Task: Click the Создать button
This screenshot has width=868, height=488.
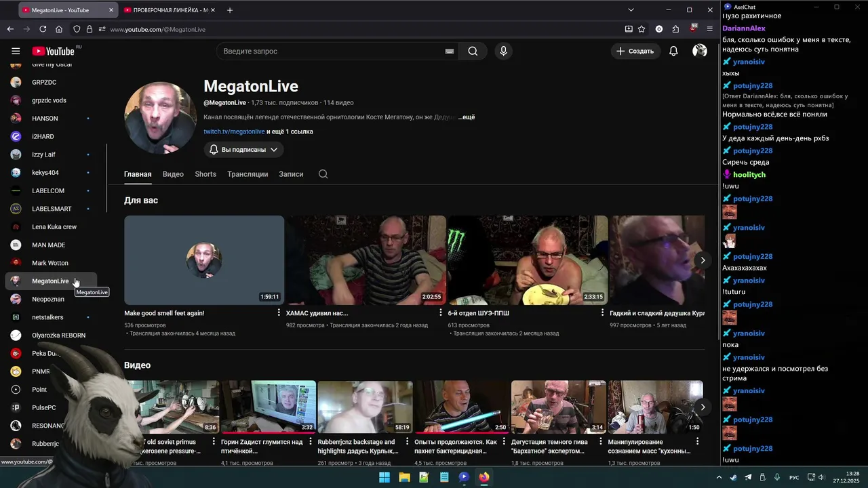Action: (x=635, y=51)
